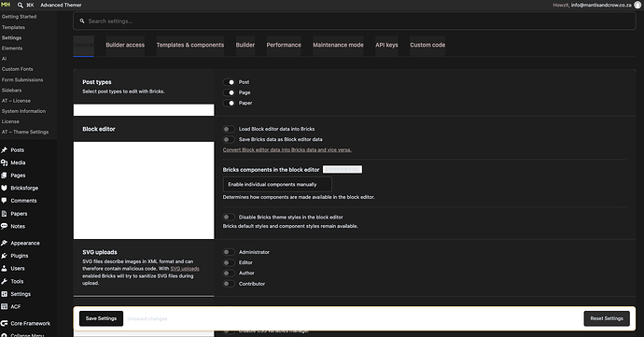Click the account email in admin bar
644x337 pixels.
tap(601, 5)
